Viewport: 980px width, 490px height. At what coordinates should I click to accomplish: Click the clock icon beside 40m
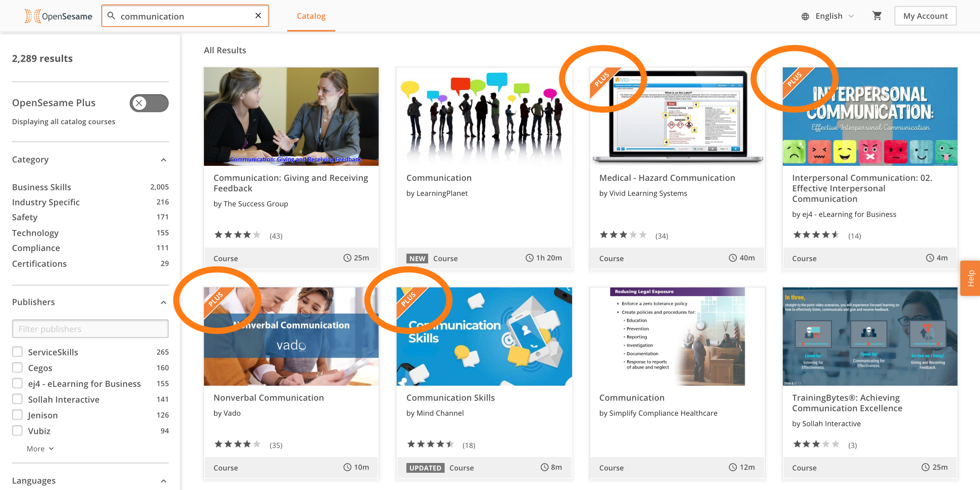pyautogui.click(x=732, y=258)
